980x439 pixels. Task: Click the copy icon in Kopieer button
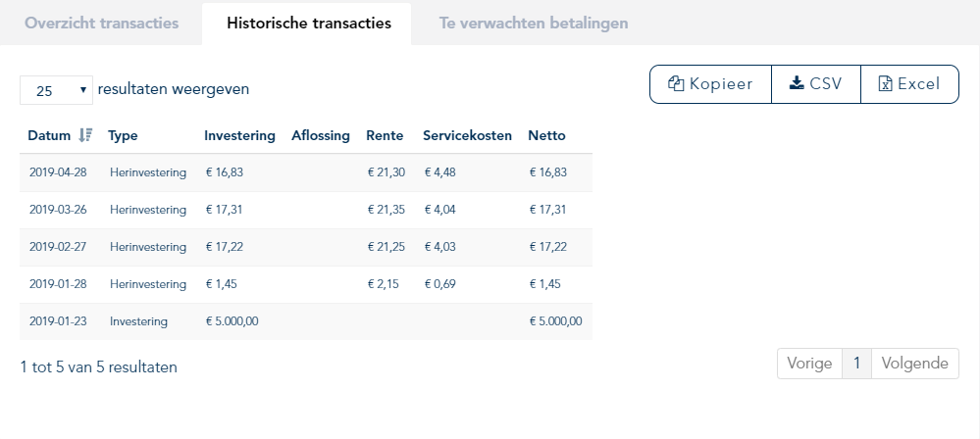676,83
